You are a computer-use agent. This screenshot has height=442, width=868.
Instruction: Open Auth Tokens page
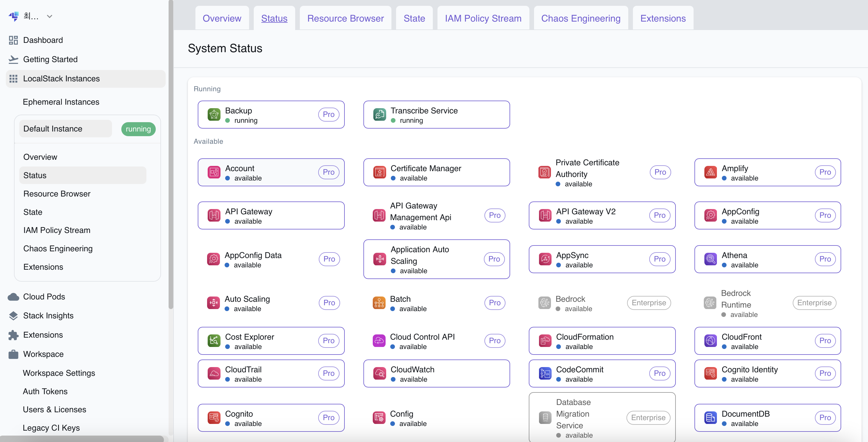pyautogui.click(x=45, y=392)
